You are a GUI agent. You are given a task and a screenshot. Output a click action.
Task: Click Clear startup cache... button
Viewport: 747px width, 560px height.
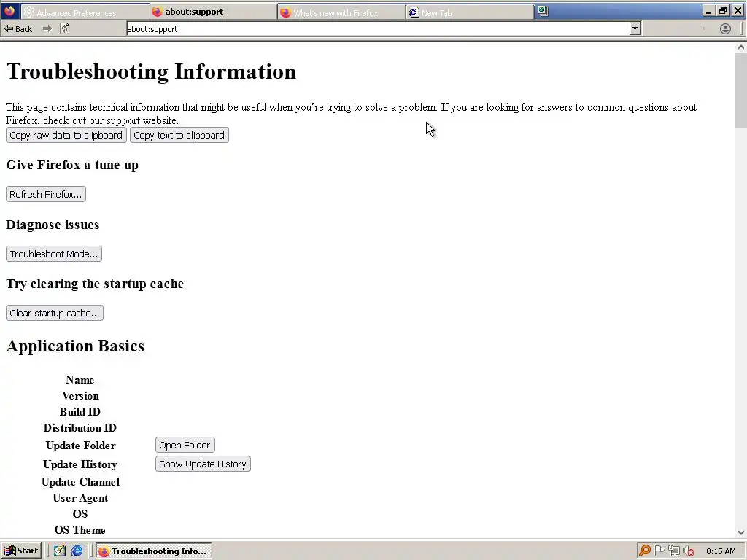point(54,313)
